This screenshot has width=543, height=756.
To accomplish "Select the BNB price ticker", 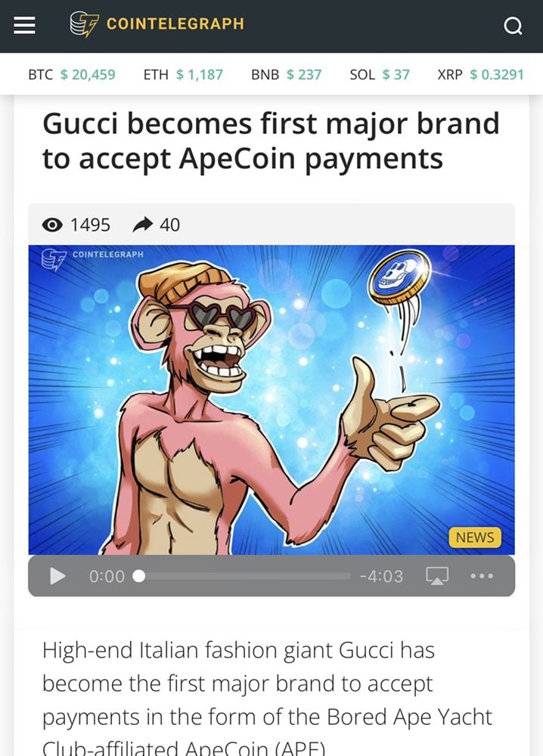I will [x=287, y=74].
